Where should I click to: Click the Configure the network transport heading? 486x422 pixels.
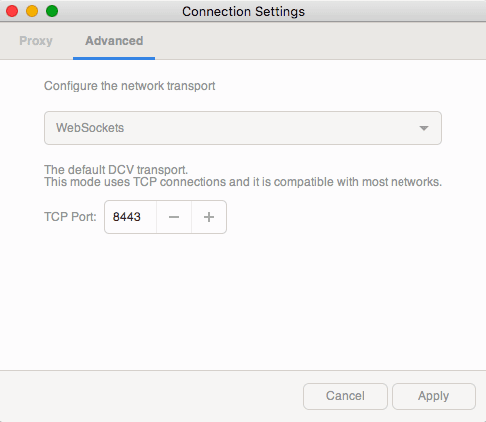tap(130, 86)
